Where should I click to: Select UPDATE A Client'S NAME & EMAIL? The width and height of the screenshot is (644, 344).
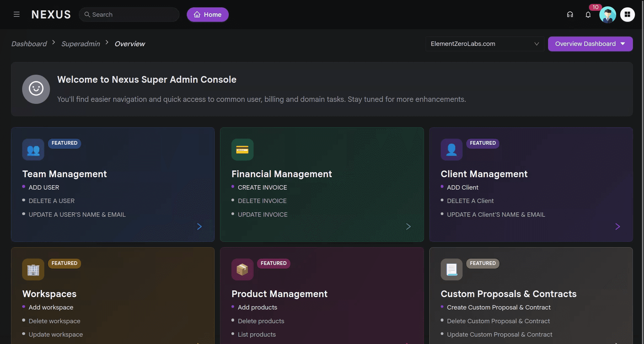[x=496, y=214]
